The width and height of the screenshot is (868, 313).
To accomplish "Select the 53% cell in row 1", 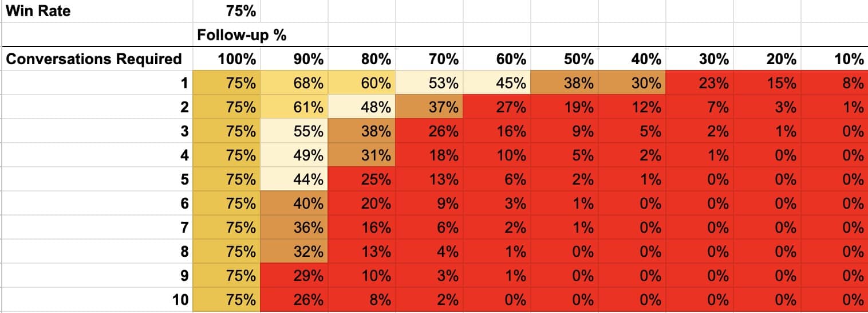I will point(429,83).
